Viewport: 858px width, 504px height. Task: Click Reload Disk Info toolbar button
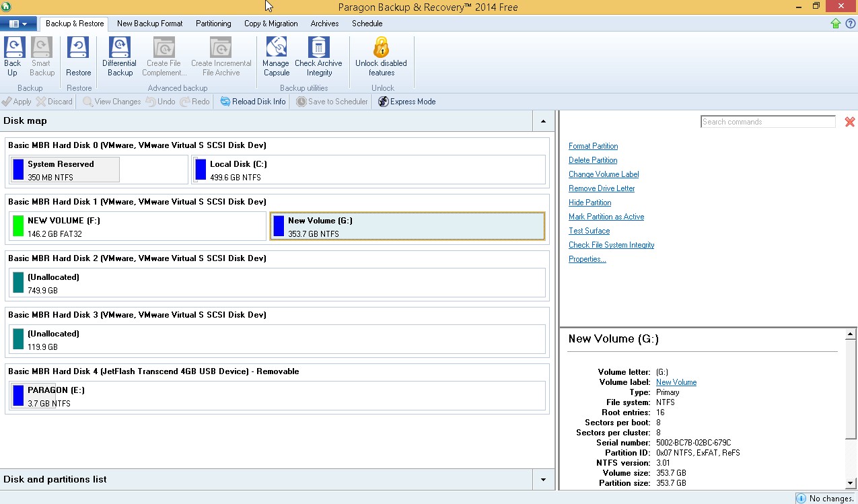click(x=252, y=102)
